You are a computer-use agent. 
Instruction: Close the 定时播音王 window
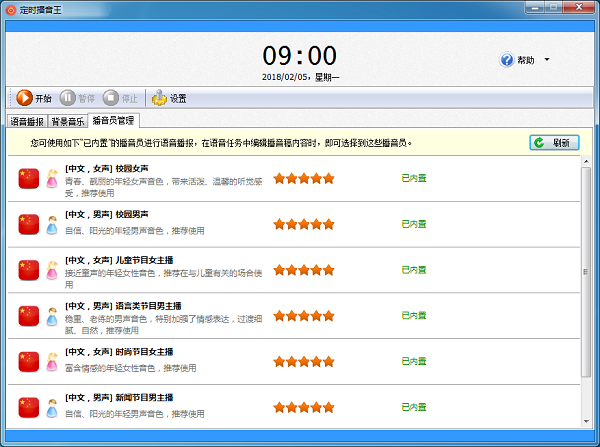(x=579, y=7)
